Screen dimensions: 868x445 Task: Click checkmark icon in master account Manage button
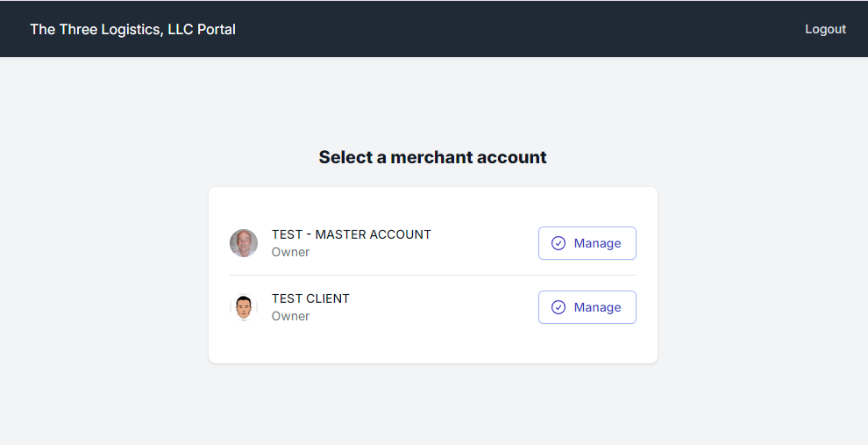(559, 243)
